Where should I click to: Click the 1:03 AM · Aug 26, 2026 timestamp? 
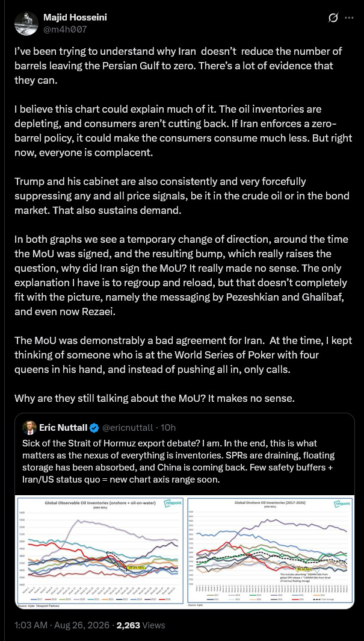click(62, 625)
